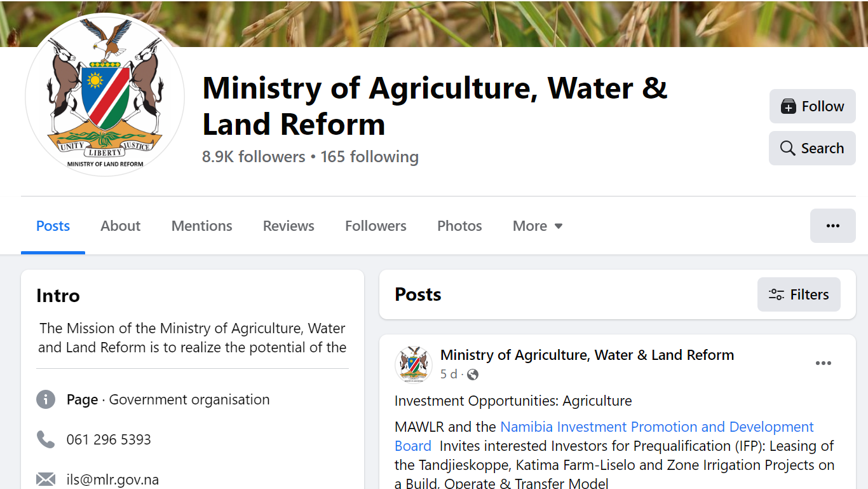Click the post author name link

pos(587,355)
